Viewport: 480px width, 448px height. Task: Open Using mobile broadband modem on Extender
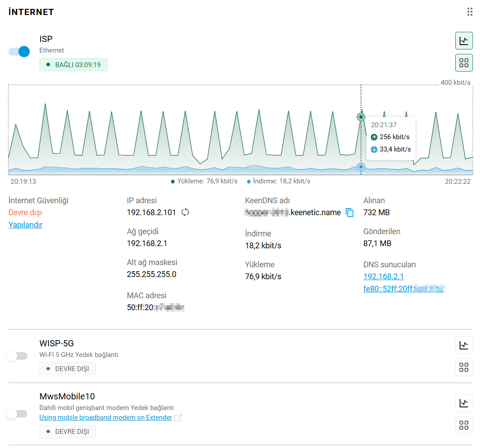click(106, 418)
